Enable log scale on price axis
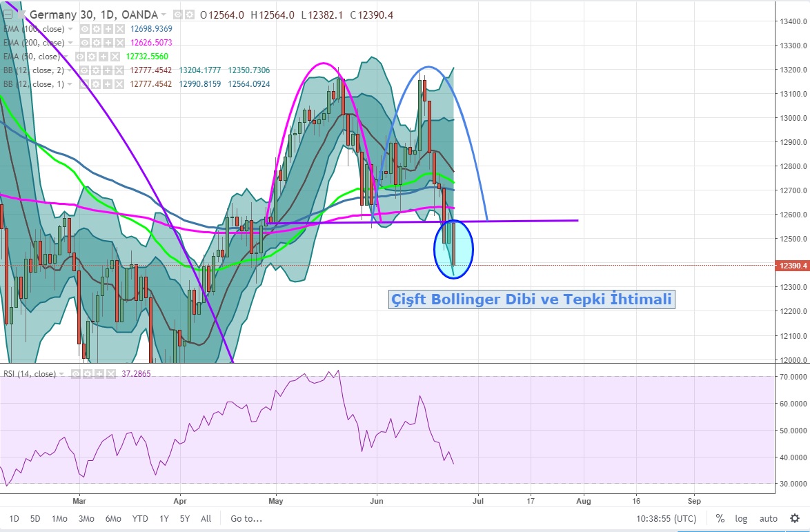 [741, 518]
